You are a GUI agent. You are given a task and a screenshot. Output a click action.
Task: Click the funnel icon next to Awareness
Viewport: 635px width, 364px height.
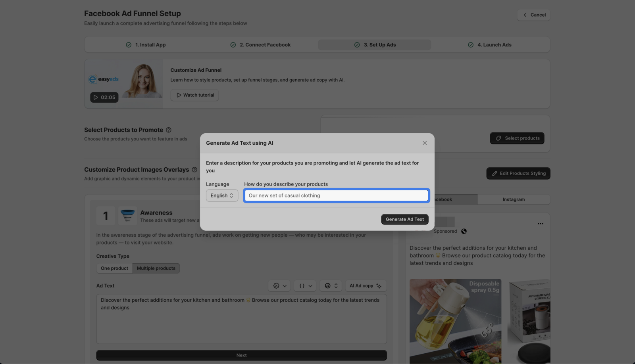coord(127,215)
